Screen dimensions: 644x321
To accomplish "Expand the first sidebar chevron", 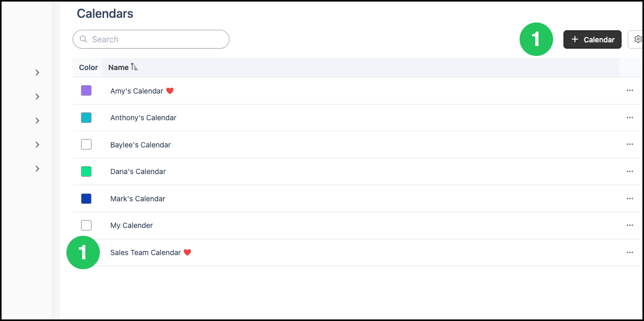I will click(x=37, y=73).
